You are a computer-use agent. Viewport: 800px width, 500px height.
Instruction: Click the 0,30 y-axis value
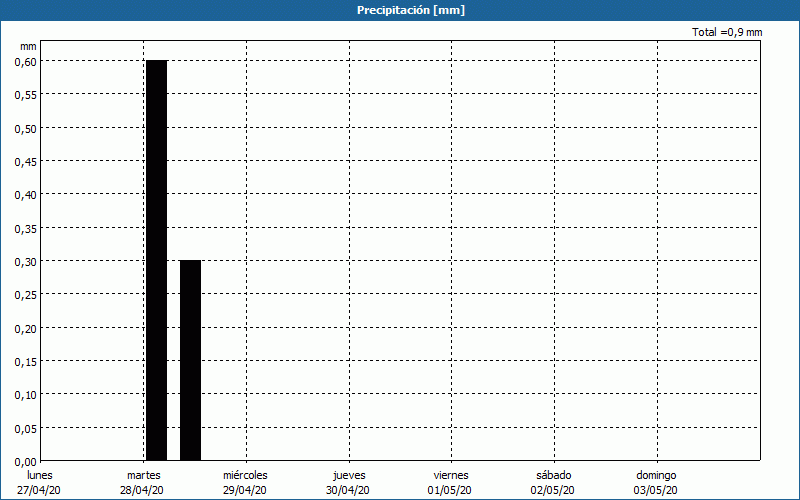pyautogui.click(x=26, y=262)
